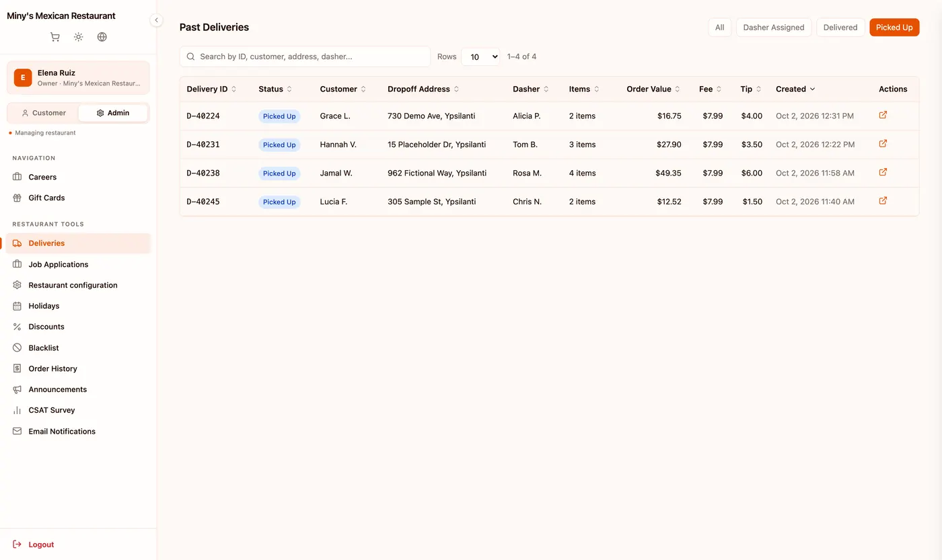Switch to Admin mode
Viewport: 942px width, 560px height.
click(113, 113)
